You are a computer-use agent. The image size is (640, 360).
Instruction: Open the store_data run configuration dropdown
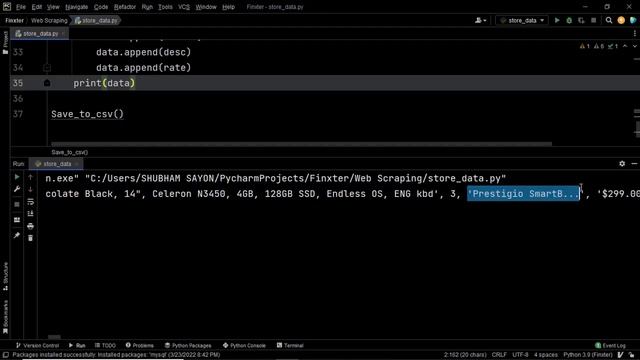tap(522, 20)
